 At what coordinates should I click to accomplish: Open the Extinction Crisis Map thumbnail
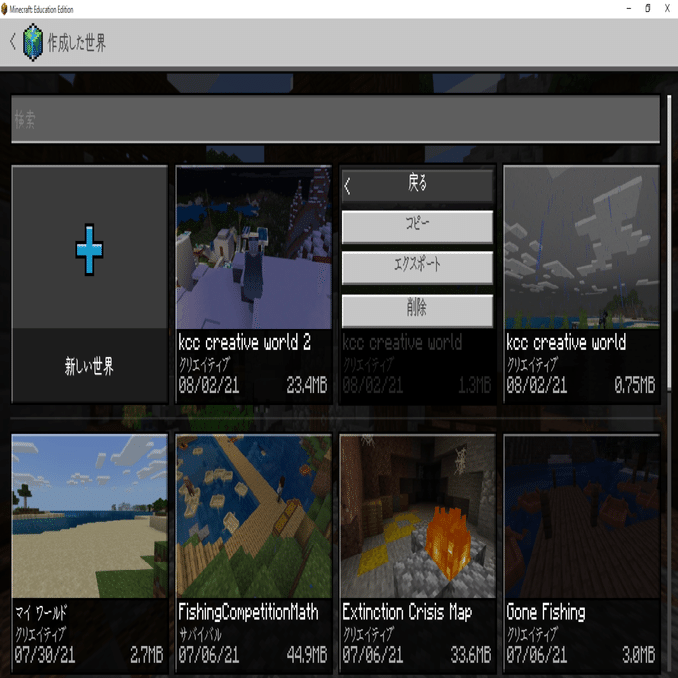point(418,516)
